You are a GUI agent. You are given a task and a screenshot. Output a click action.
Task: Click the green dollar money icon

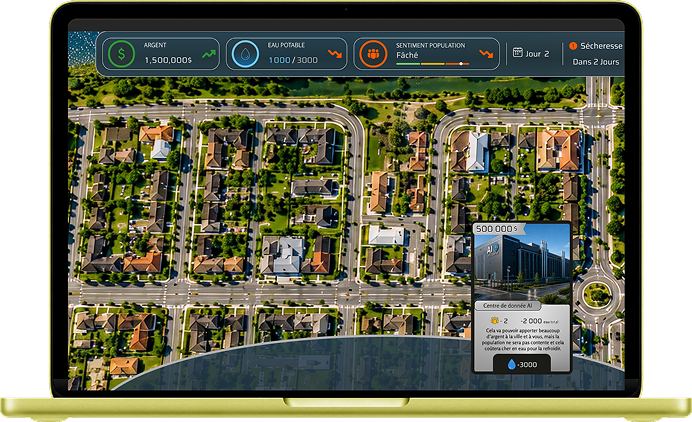tap(121, 54)
